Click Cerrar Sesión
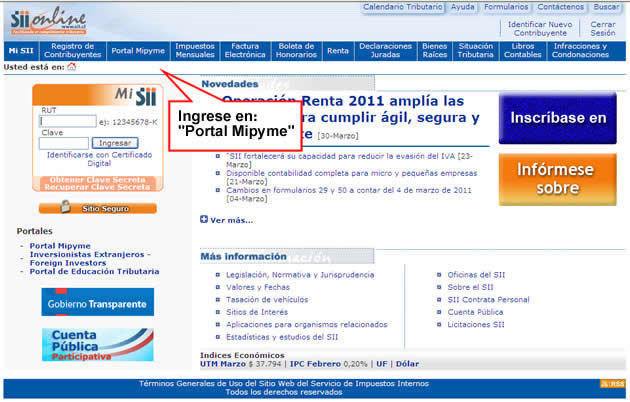630x402 pixels. [603, 29]
